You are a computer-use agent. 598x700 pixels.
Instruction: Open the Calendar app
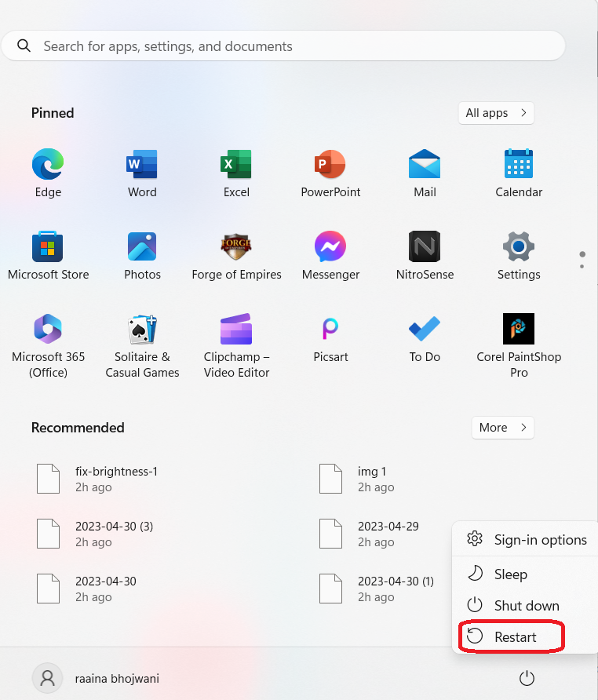click(x=519, y=173)
